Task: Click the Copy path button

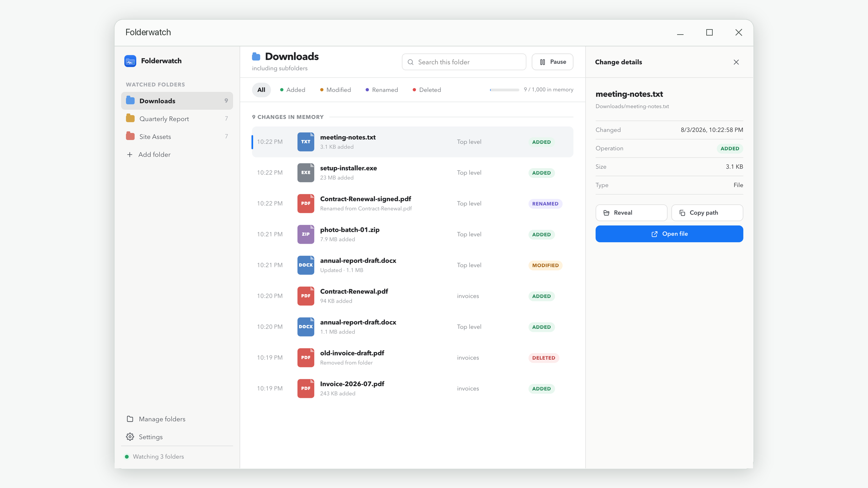Action: 707,213
